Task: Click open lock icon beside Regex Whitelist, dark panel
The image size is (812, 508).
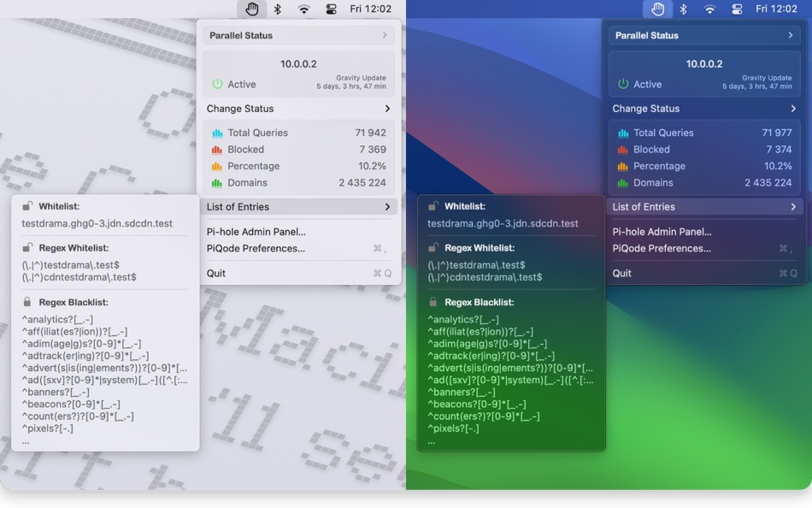Action: pyautogui.click(x=433, y=247)
